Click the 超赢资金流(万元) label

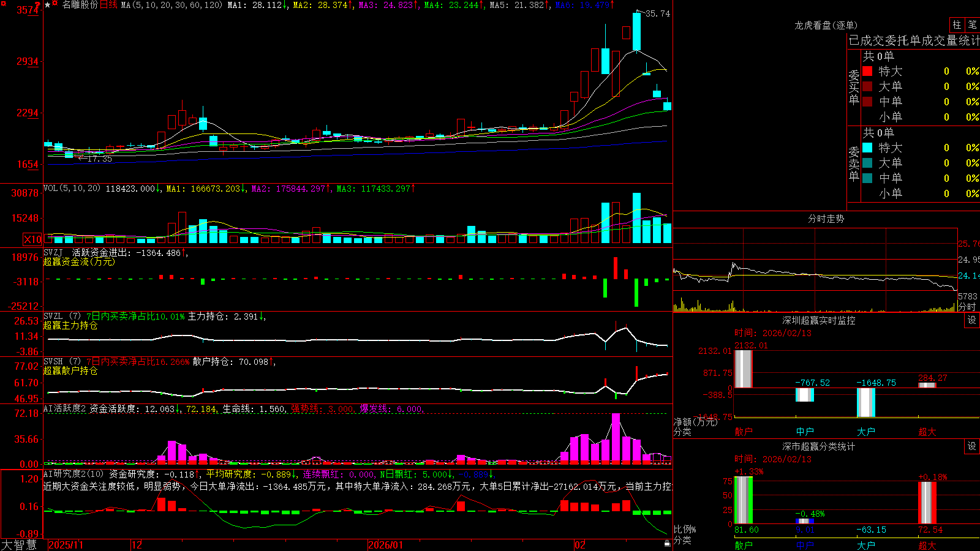coord(79,261)
